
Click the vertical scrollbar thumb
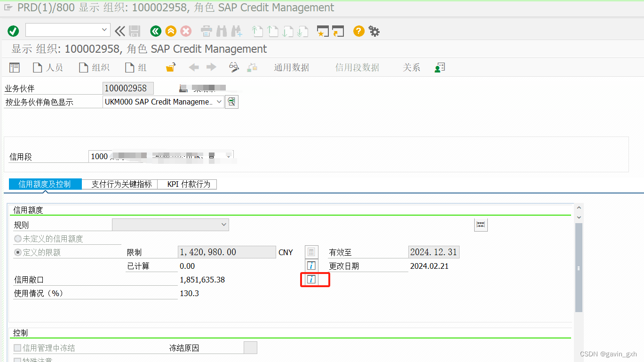coord(579,267)
